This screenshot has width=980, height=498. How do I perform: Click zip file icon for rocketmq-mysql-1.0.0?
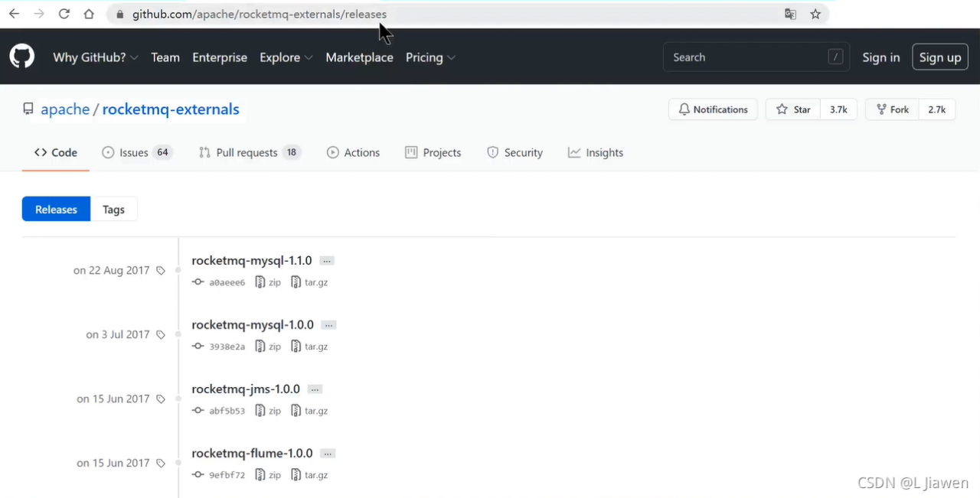click(260, 347)
